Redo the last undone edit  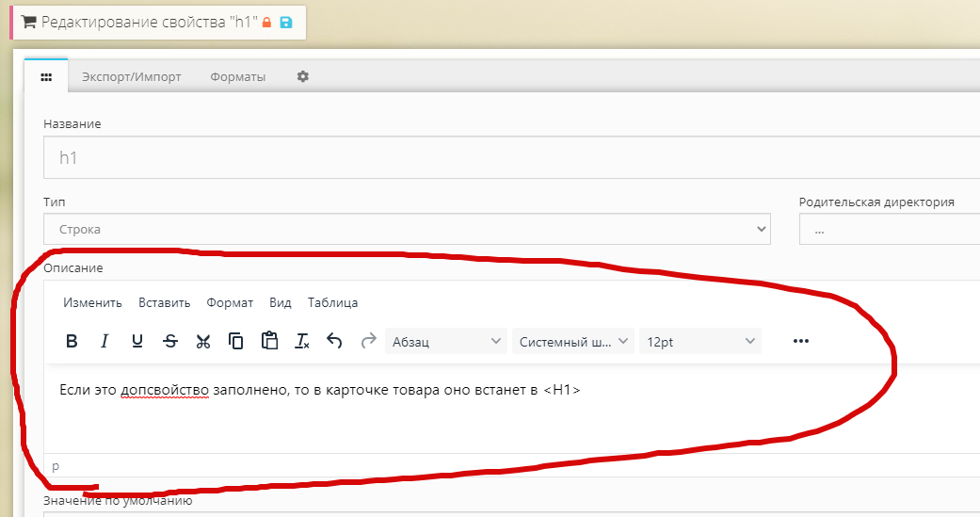368,341
